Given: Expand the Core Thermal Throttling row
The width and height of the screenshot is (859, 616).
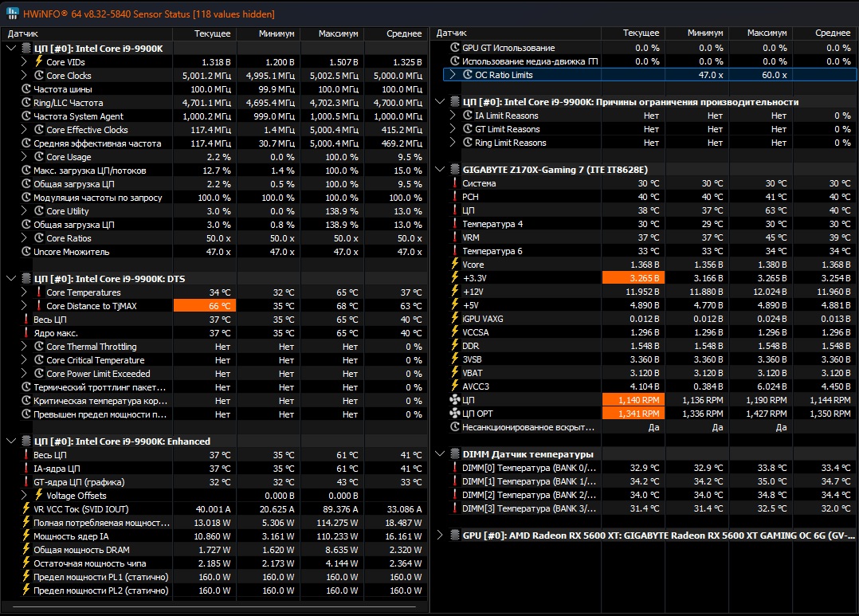Looking at the screenshot, I should [24, 347].
